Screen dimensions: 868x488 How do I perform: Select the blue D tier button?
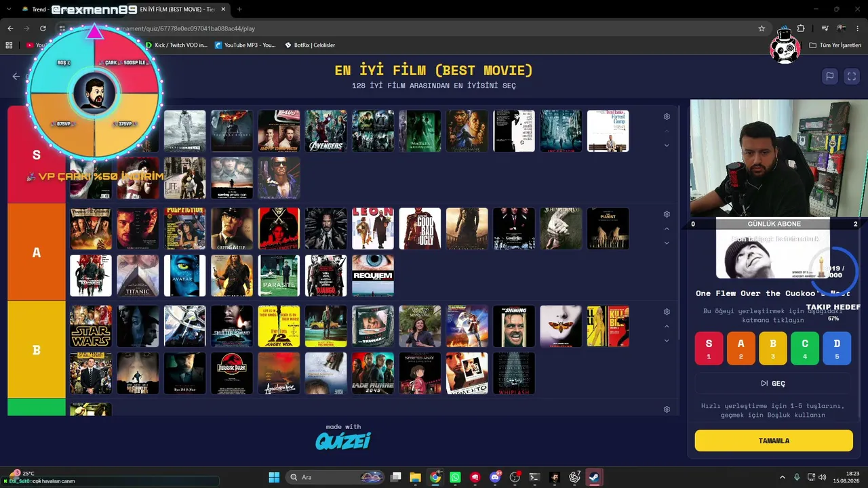pos(837,348)
